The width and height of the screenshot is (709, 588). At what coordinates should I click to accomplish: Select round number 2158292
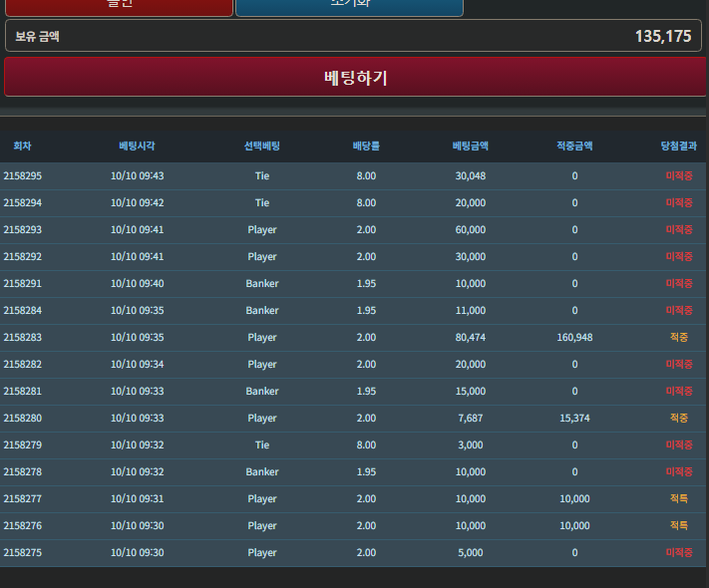[x=23, y=257]
